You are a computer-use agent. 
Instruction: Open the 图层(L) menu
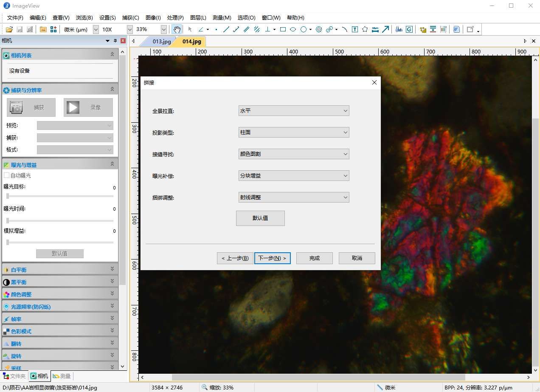198,17
